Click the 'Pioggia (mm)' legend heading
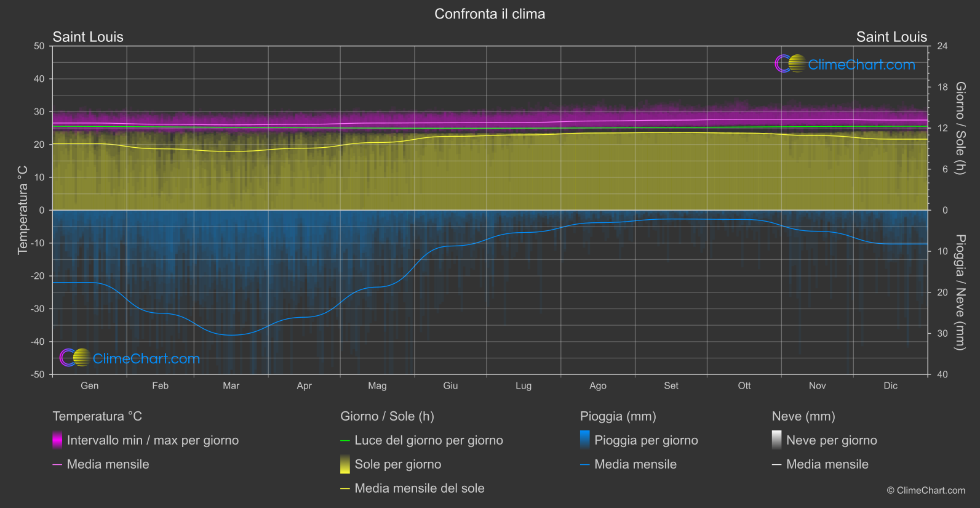This screenshot has width=980, height=508. (618, 416)
